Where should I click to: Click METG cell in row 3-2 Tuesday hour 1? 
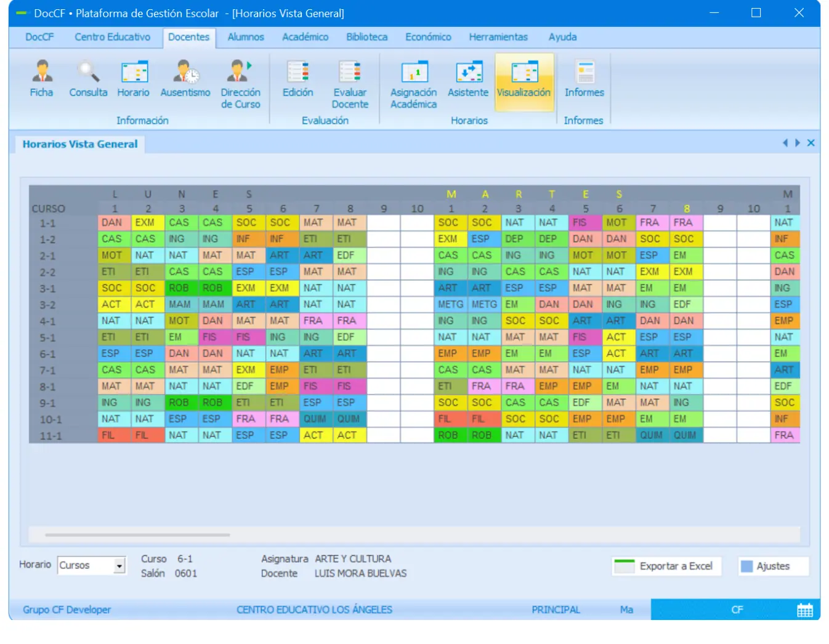451,305
